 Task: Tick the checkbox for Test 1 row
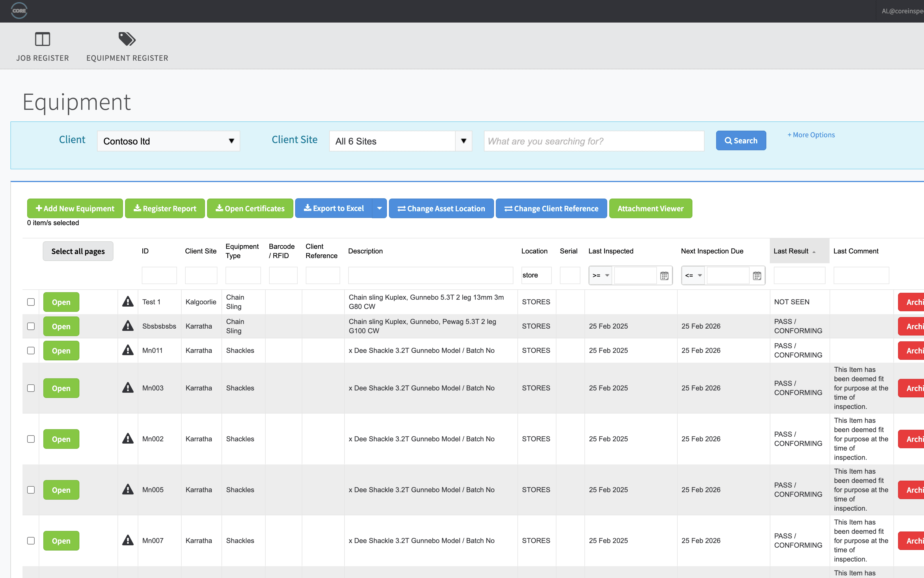pos(31,302)
